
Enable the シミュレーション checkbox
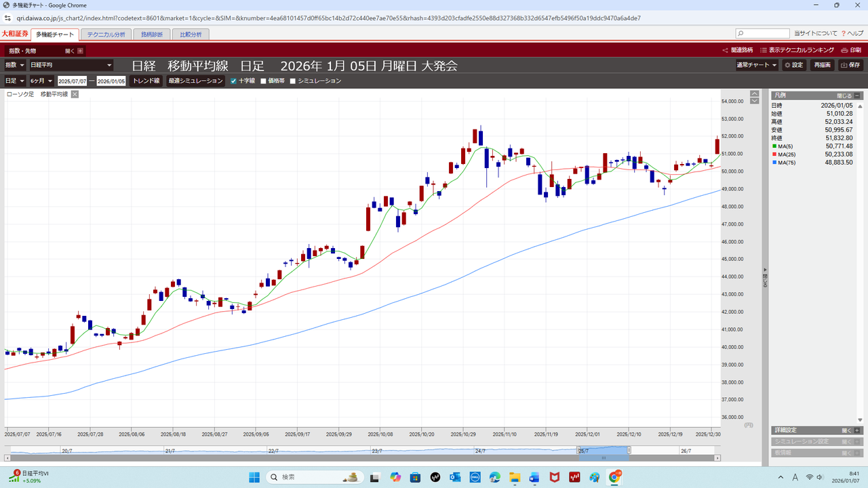coord(293,81)
